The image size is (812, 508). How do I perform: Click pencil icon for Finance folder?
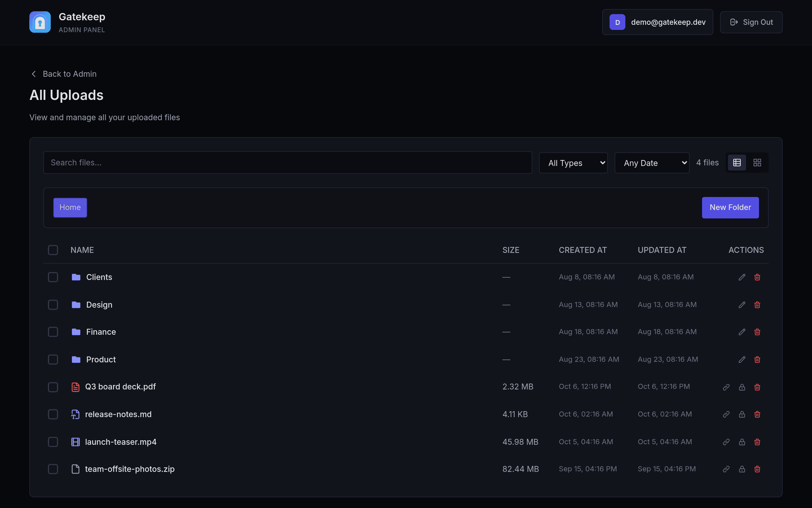tap(742, 332)
